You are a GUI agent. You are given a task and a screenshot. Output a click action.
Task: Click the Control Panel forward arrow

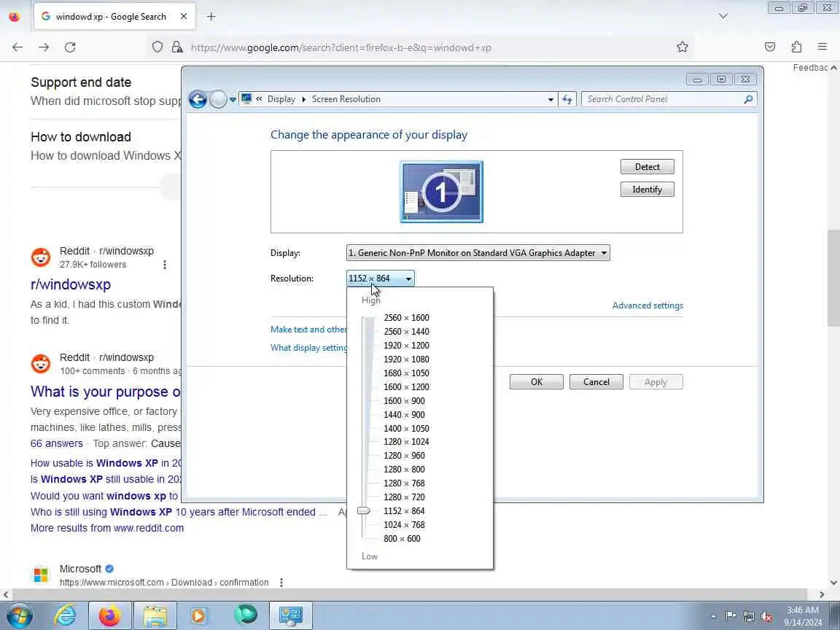pyautogui.click(x=218, y=99)
